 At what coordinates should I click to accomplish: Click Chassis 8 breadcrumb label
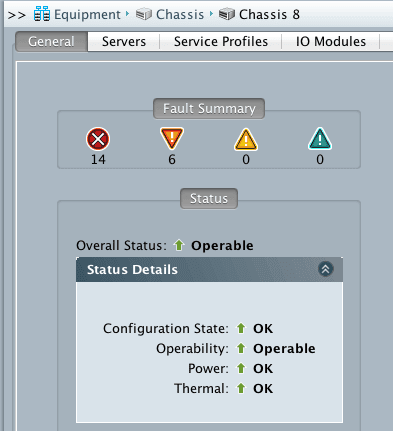pyautogui.click(x=269, y=14)
